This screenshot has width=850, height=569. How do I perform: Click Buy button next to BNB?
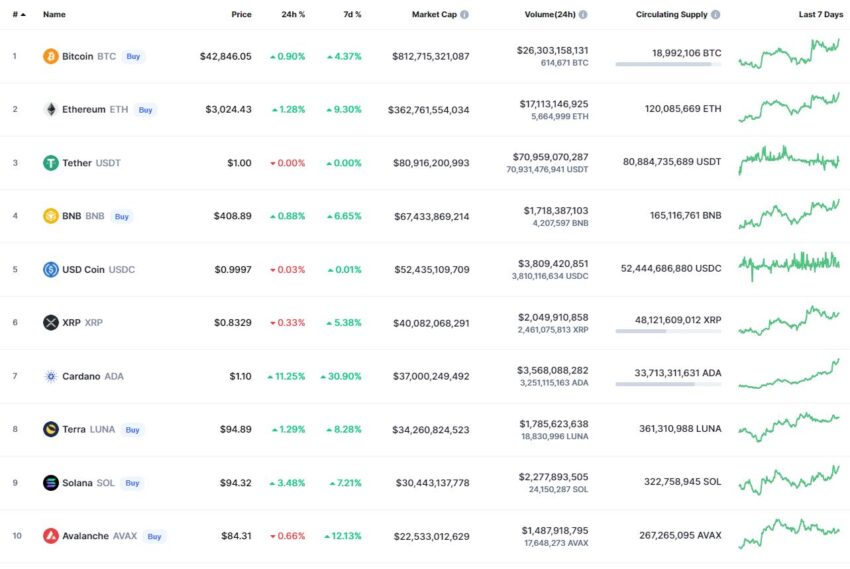[121, 217]
